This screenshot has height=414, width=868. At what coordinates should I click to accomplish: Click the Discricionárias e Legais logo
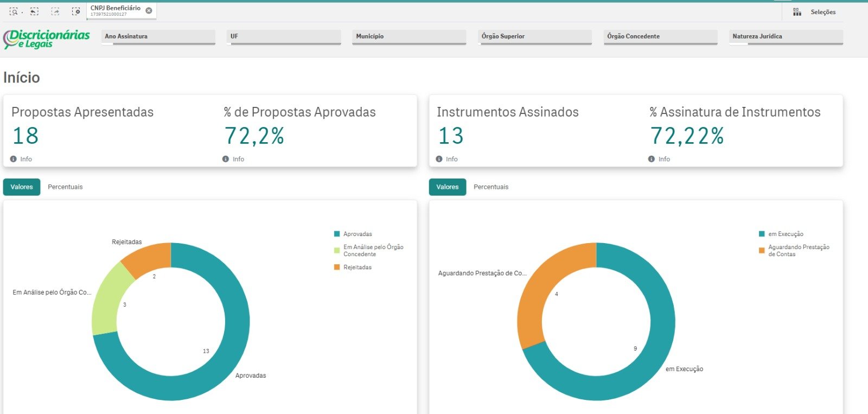click(x=47, y=39)
